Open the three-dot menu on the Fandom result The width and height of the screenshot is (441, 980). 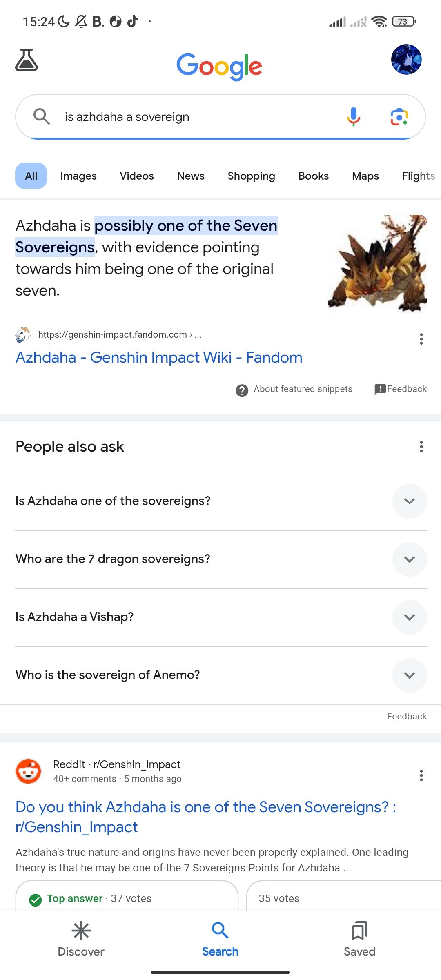[x=421, y=339]
